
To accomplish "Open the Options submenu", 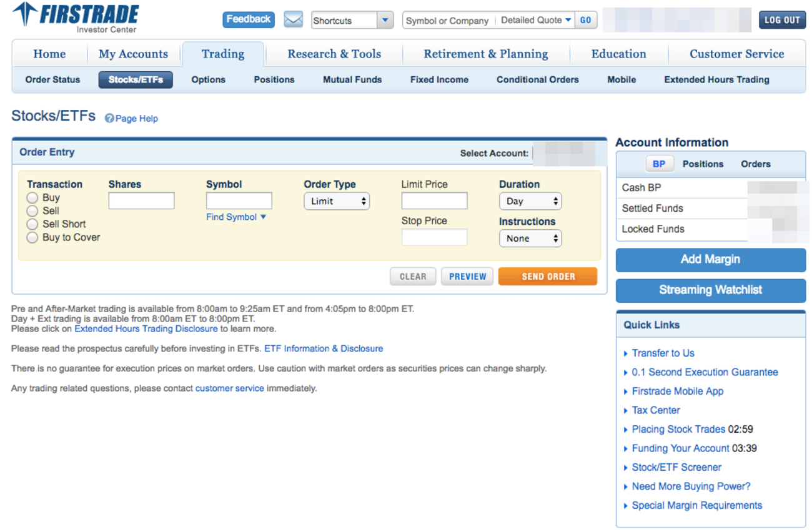I will point(208,79).
